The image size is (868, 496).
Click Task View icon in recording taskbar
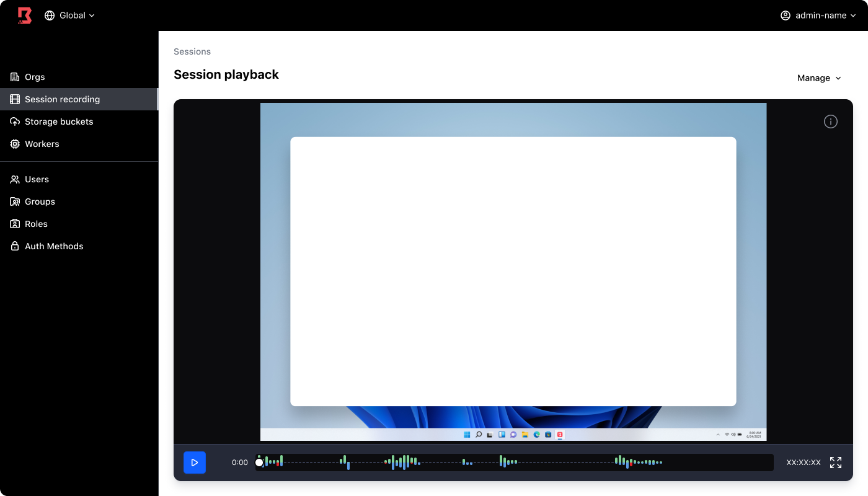pyautogui.click(x=490, y=435)
